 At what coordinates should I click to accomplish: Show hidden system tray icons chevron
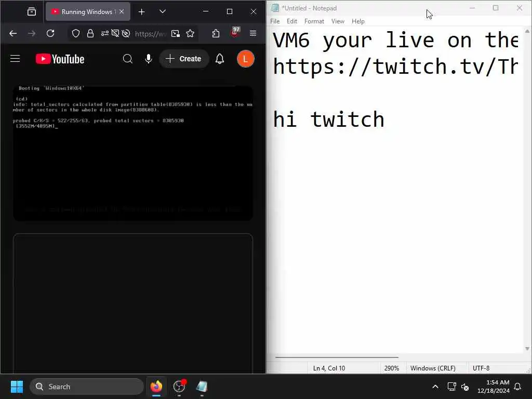pyautogui.click(x=435, y=387)
